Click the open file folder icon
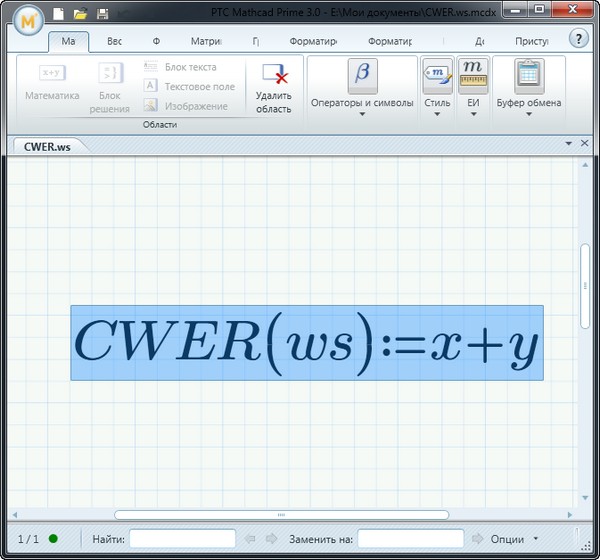The height and width of the screenshot is (560, 600). (x=80, y=14)
